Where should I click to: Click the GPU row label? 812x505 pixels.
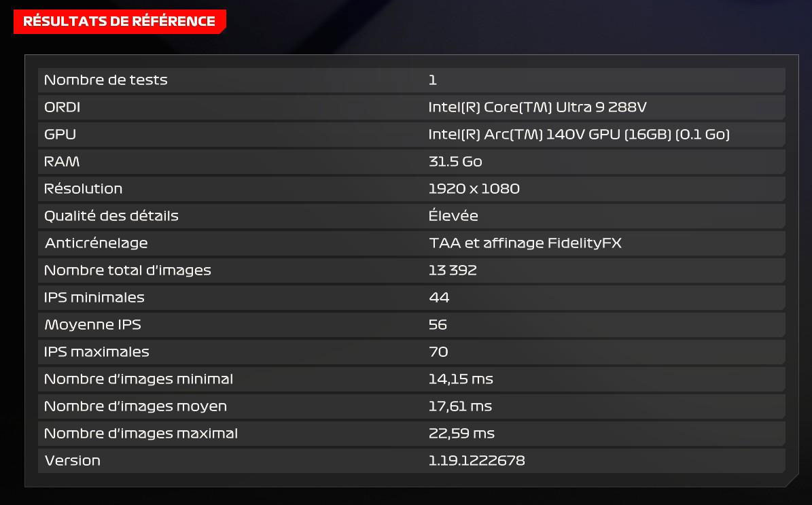(x=60, y=135)
